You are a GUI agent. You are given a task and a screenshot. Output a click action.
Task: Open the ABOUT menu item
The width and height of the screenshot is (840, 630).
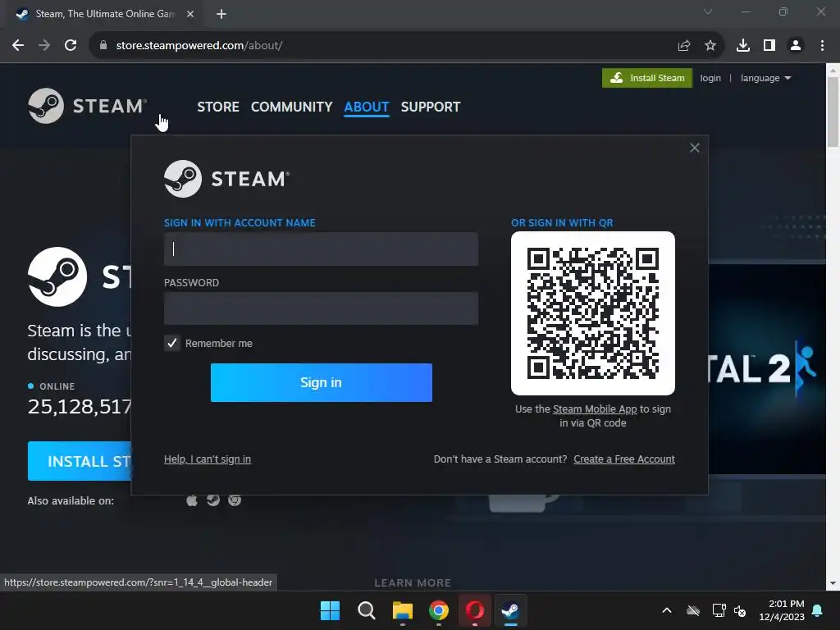click(x=367, y=107)
